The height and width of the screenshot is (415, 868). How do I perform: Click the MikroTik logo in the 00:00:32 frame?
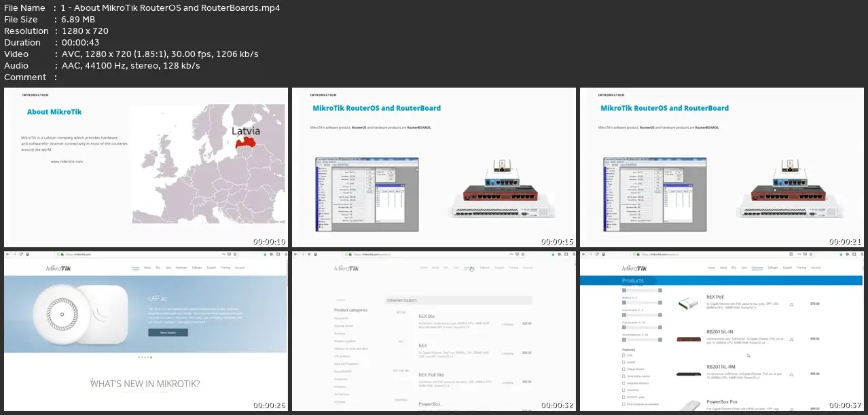point(347,268)
